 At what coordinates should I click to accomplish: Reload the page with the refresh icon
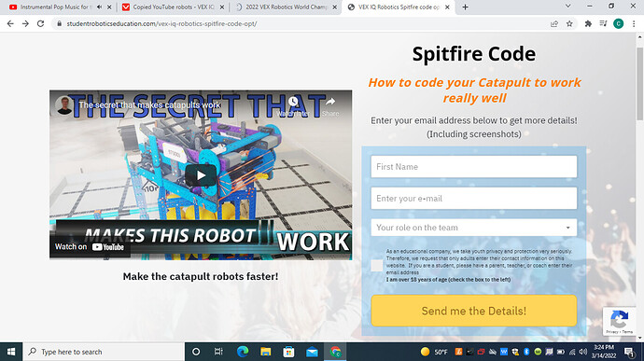40,24
